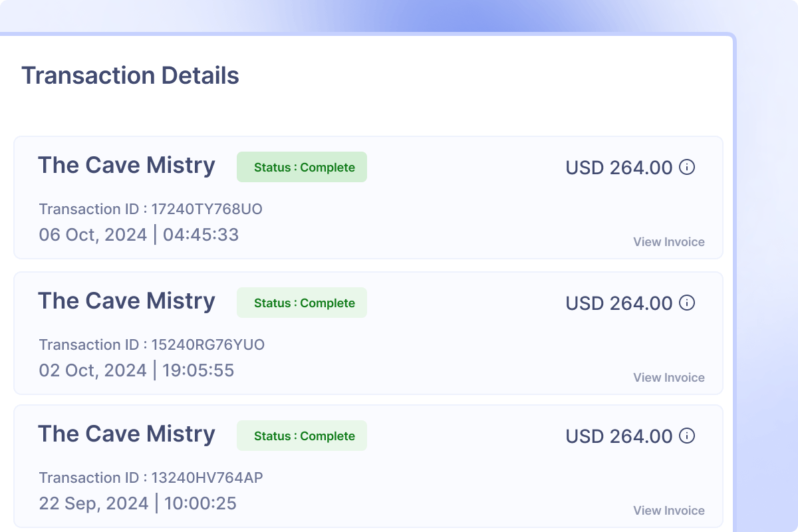Viewport: 798px width, 532px height.
Task: Click Transaction ID 15240RG76YUO text
Action: click(152, 344)
